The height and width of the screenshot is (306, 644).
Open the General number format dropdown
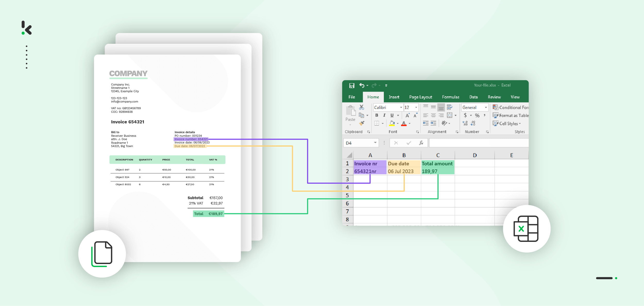[x=486, y=107]
